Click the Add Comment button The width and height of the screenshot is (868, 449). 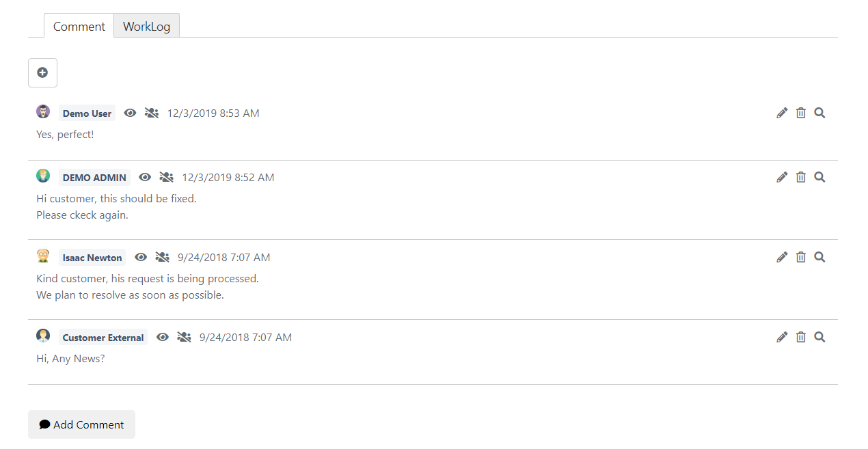pyautogui.click(x=81, y=424)
